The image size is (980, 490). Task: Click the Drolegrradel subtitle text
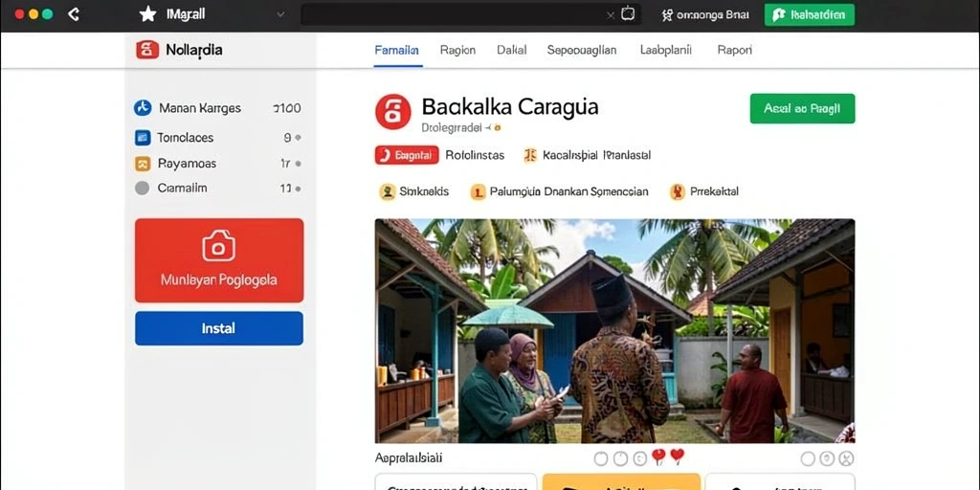click(x=452, y=127)
